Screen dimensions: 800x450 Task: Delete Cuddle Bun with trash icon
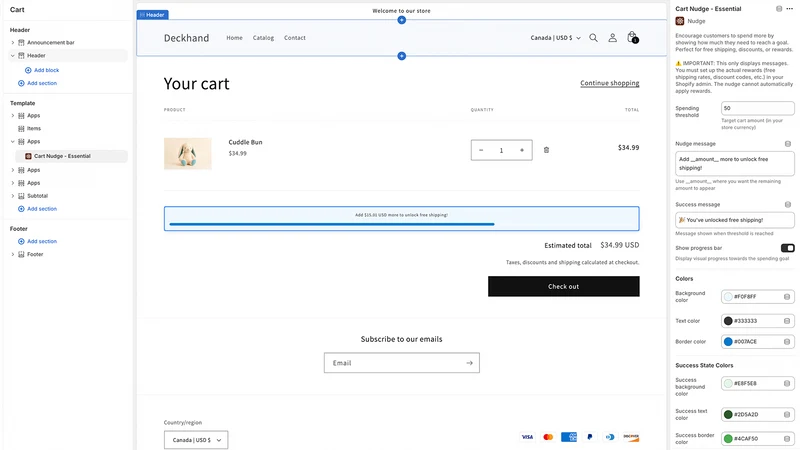point(546,150)
